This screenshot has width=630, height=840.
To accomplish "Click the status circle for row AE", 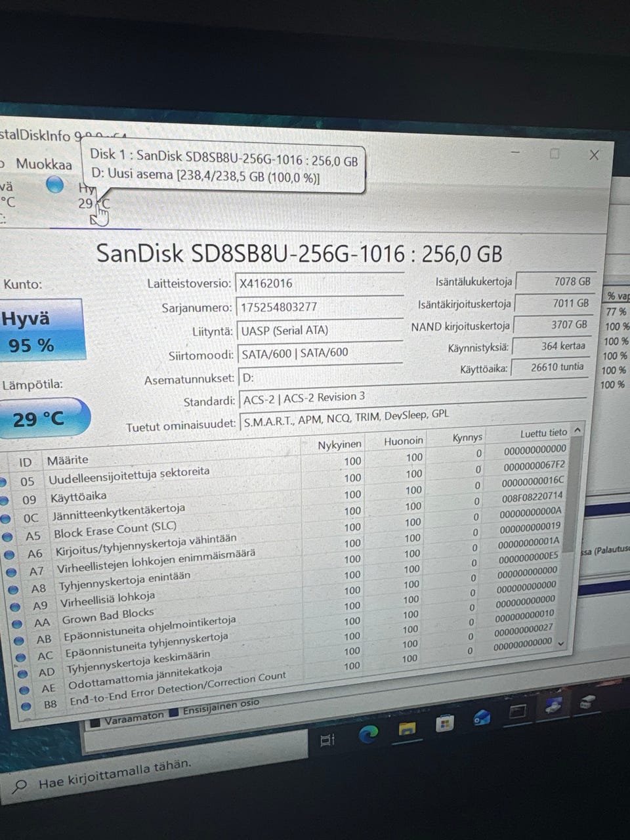I will 25,690.
